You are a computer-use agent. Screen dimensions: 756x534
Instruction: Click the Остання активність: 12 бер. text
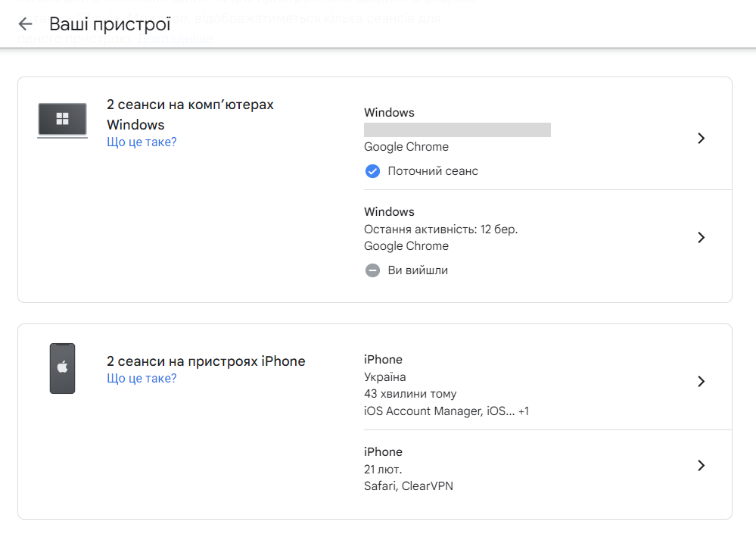point(440,229)
